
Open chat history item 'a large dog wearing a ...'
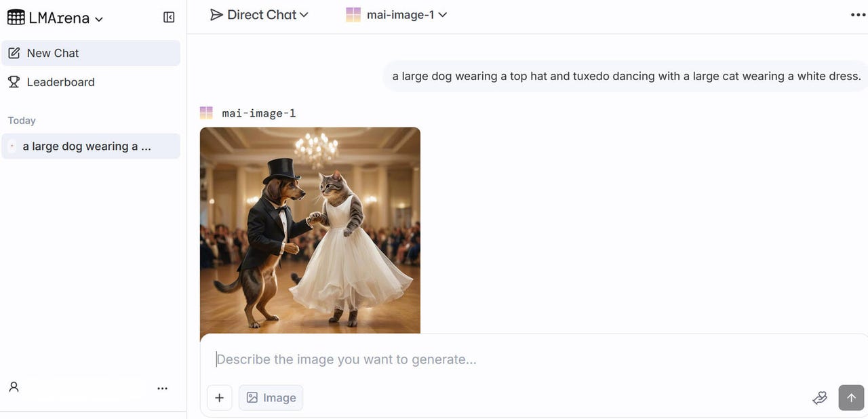click(x=91, y=146)
